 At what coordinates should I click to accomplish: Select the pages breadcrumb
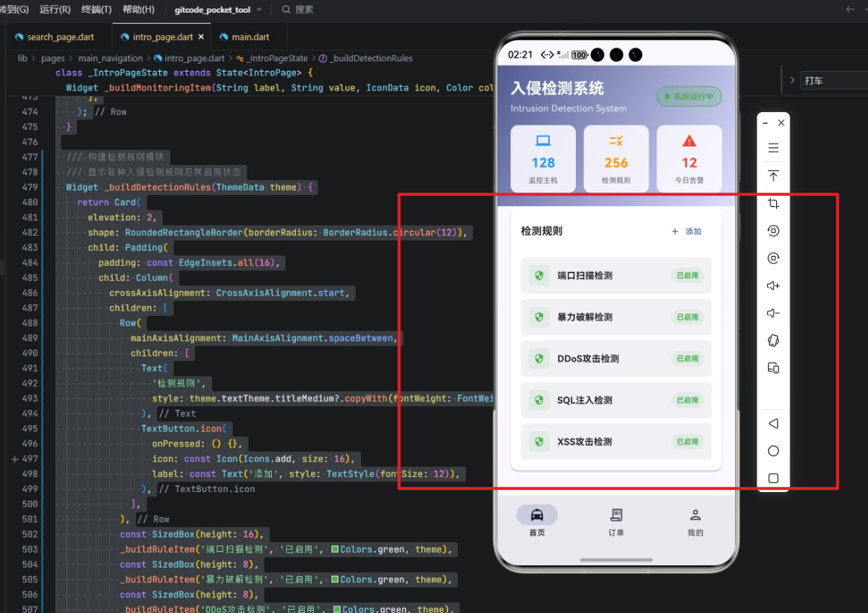click(x=52, y=58)
